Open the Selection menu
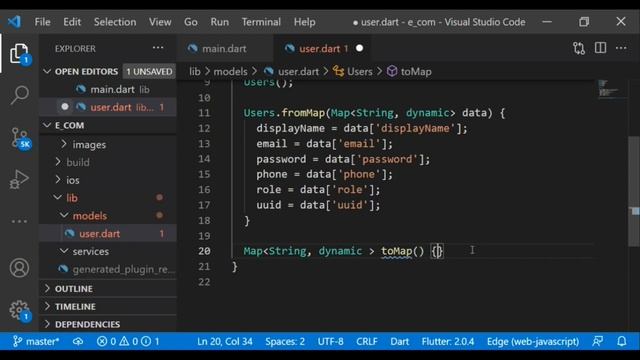This screenshot has height=360, width=640. point(115,22)
